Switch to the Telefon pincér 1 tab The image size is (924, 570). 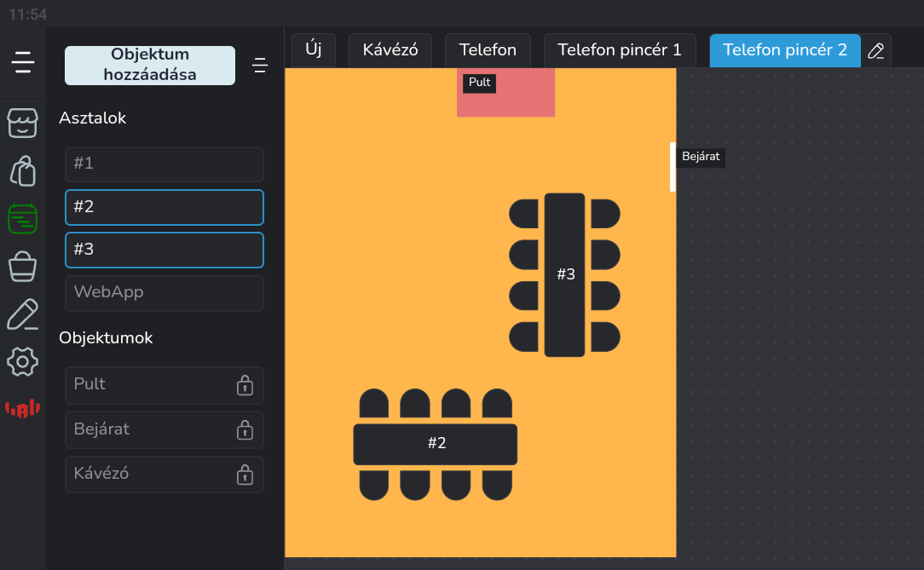620,50
